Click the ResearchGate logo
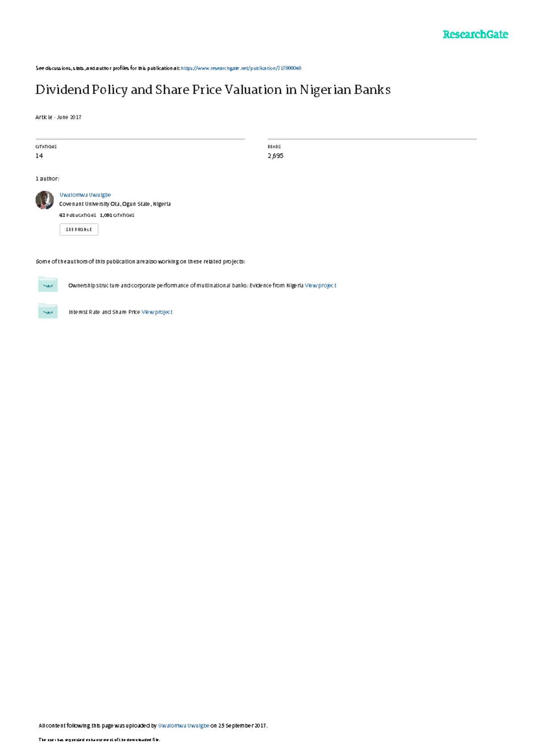535x756 pixels. (x=475, y=34)
